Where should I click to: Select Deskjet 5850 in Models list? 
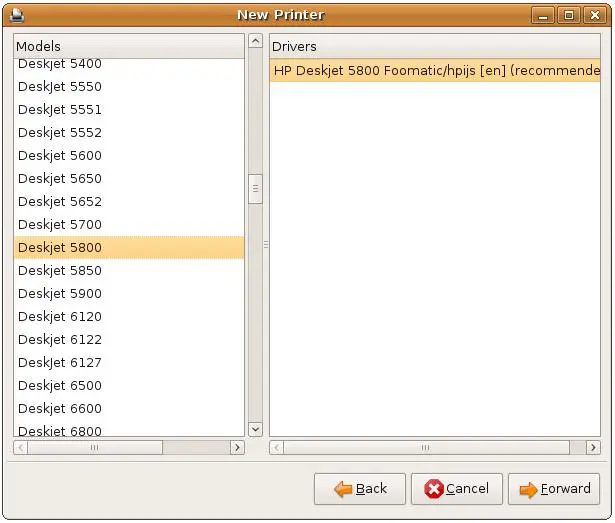coord(60,270)
